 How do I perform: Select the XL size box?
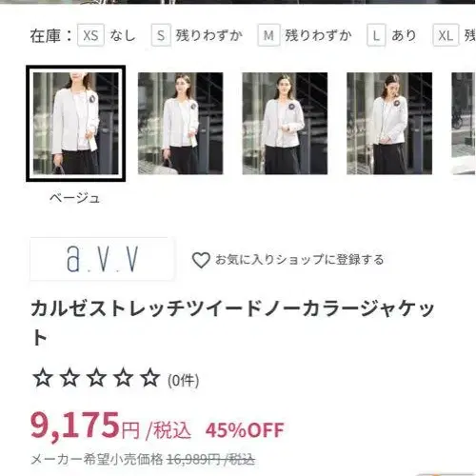point(446,35)
